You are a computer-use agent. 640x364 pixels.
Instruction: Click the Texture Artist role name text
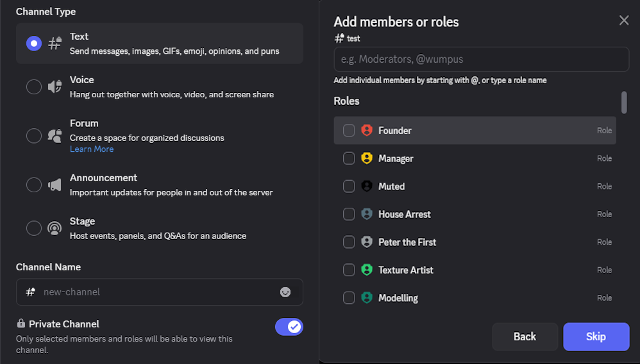(406, 270)
